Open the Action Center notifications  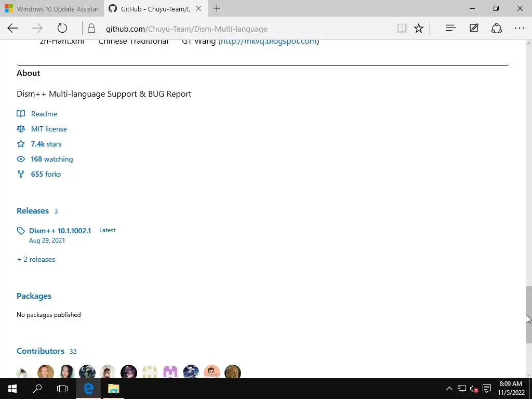coord(487,389)
